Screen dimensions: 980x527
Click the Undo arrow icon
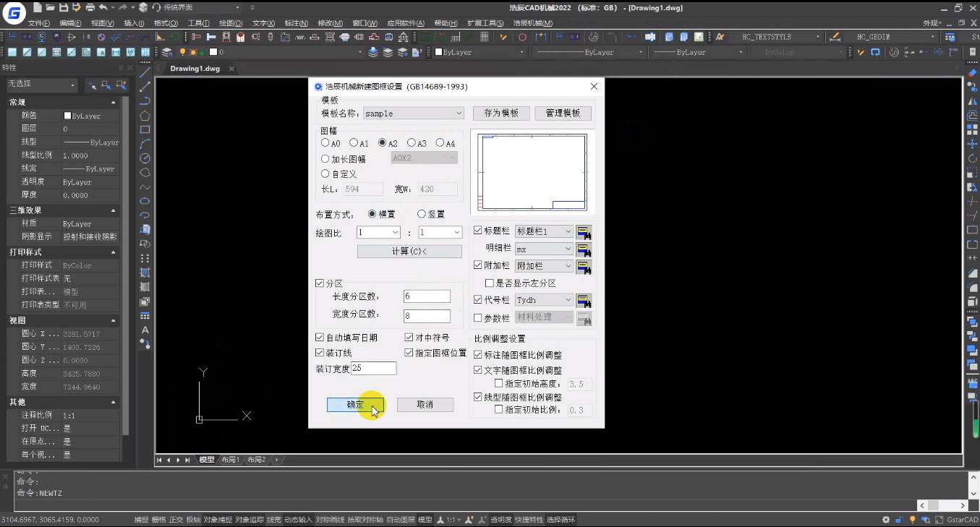point(103,7)
